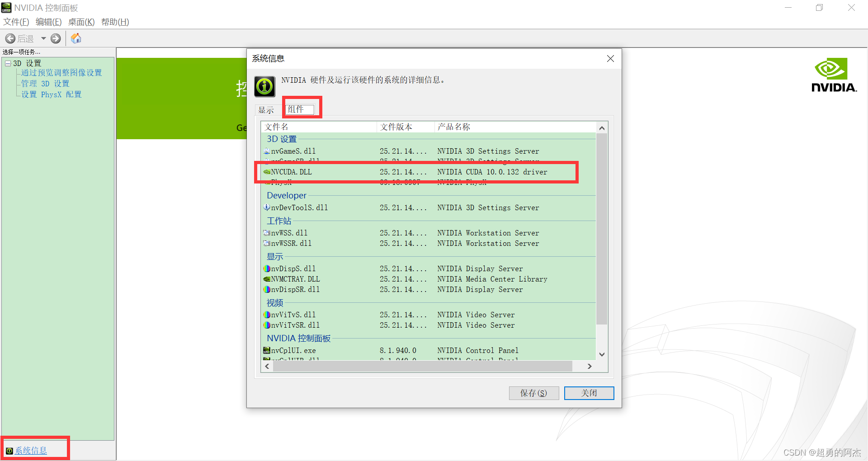The image size is (868, 461).
Task: Click the NVIDIA control panel title bar icon
Action: point(6,8)
